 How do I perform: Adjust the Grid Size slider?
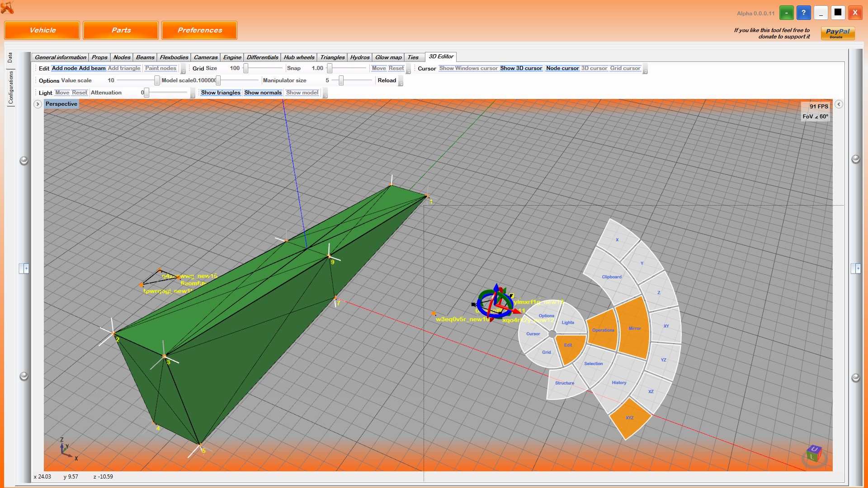coord(246,68)
